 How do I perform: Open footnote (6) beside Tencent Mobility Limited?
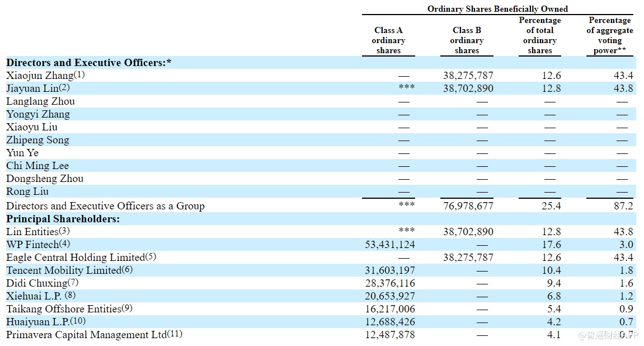127,269
